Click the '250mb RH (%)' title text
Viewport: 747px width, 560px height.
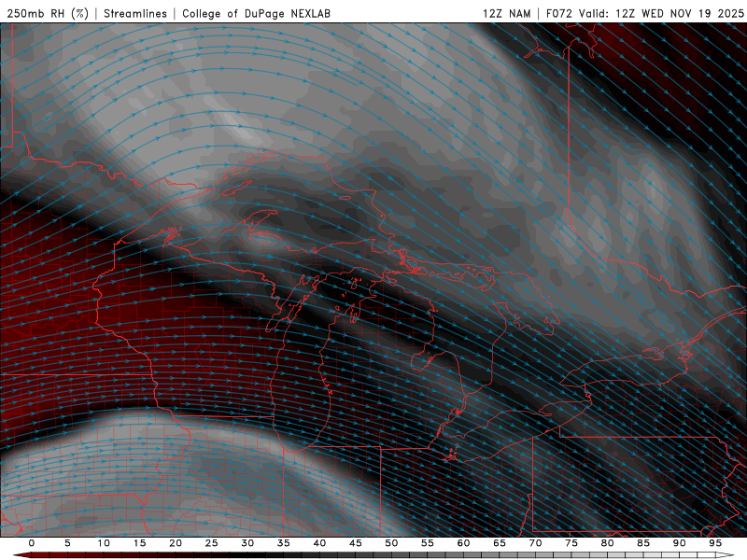[x=48, y=14]
